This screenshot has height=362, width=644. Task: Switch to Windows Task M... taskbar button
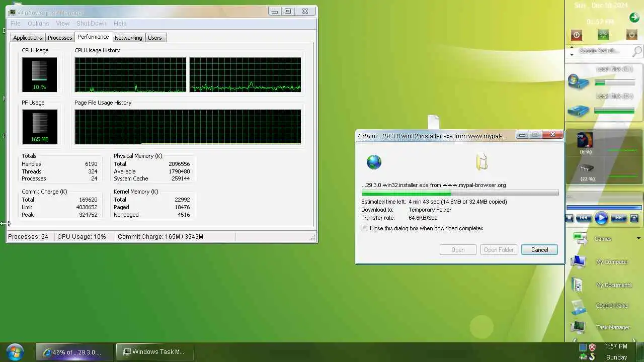(154, 352)
